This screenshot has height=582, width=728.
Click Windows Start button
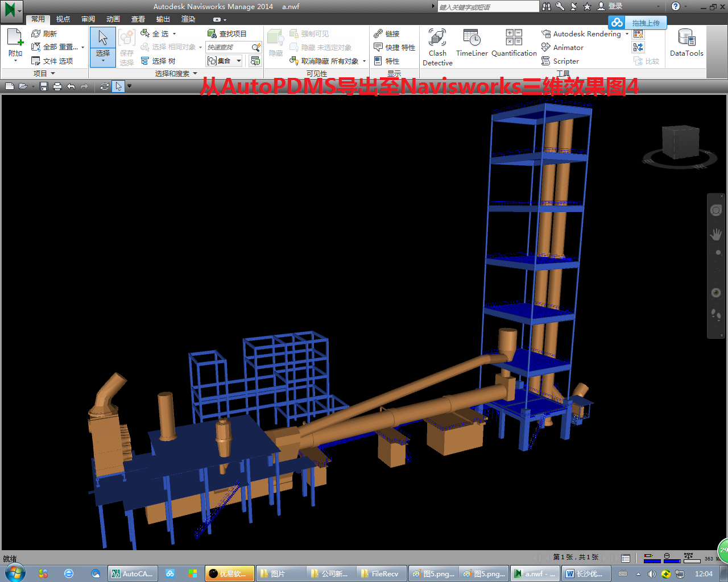(x=15, y=573)
